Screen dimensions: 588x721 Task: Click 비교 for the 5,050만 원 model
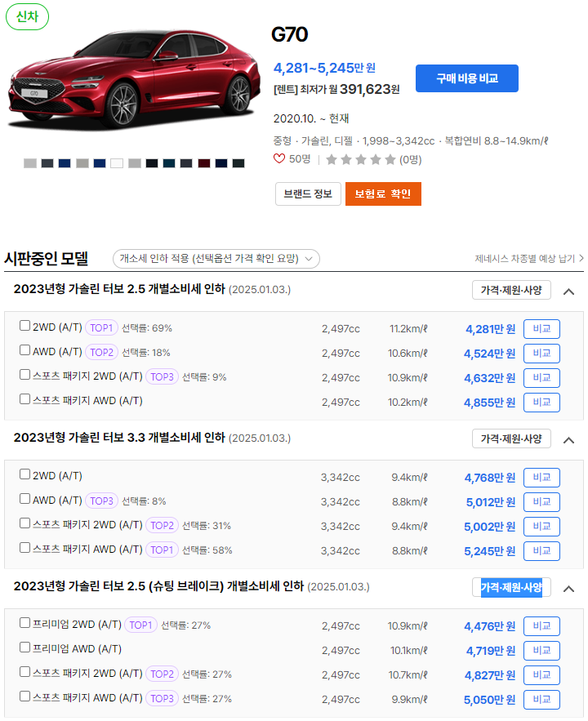point(541,700)
